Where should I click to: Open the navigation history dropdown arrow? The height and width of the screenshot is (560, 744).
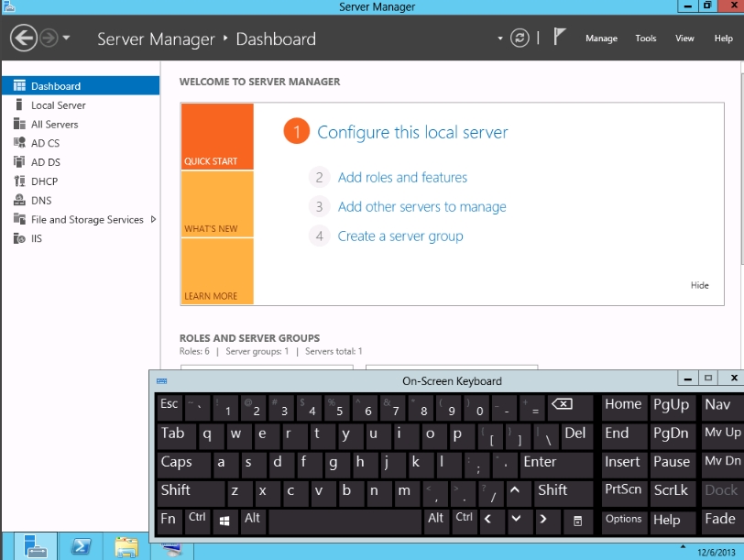[66, 38]
